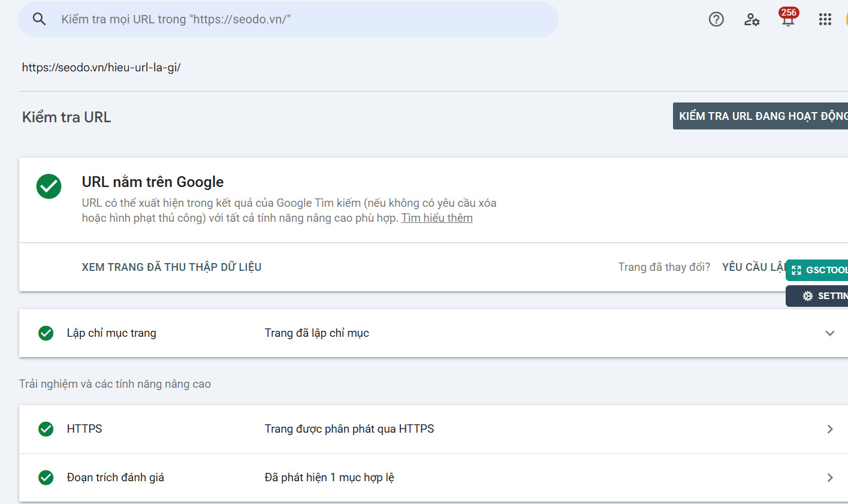Click 'Trải nghiệm và các tính năng nâng cao' label
This screenshot has height=504, width=848.
pyautogui.click(x=115, y=384)
